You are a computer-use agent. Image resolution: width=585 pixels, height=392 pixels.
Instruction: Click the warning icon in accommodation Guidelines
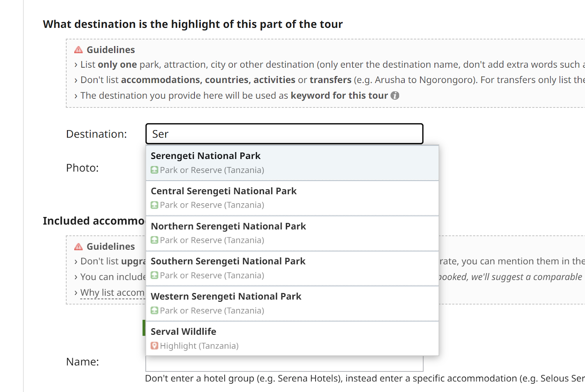[78, 246]
